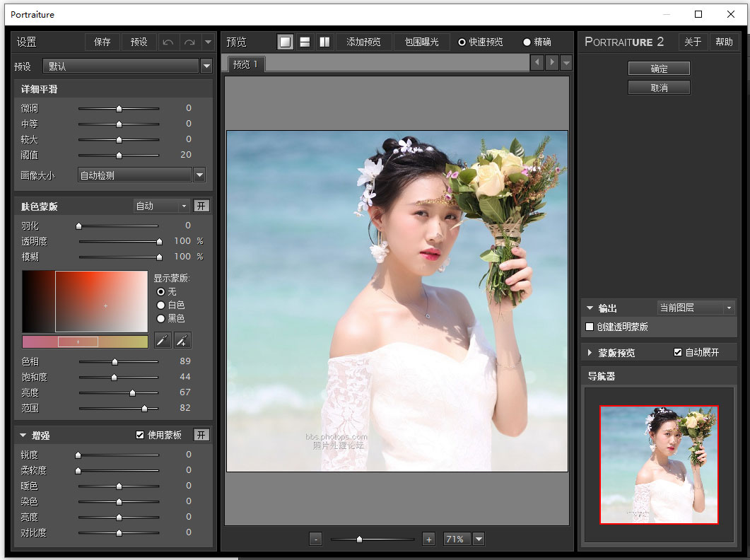Click the zoom-in plus icon below the preview
The height and width of the screenshot is (560, 750).
click(x=428, y=538)
